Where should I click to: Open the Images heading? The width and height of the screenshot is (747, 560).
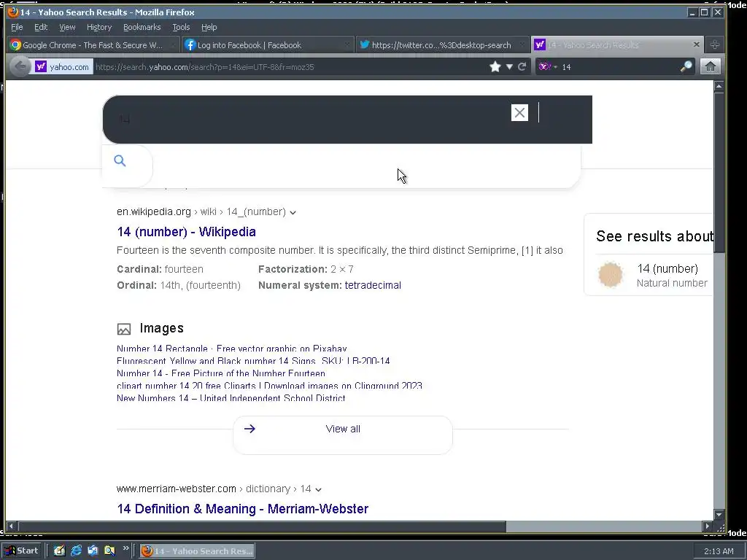coord(161,328)
